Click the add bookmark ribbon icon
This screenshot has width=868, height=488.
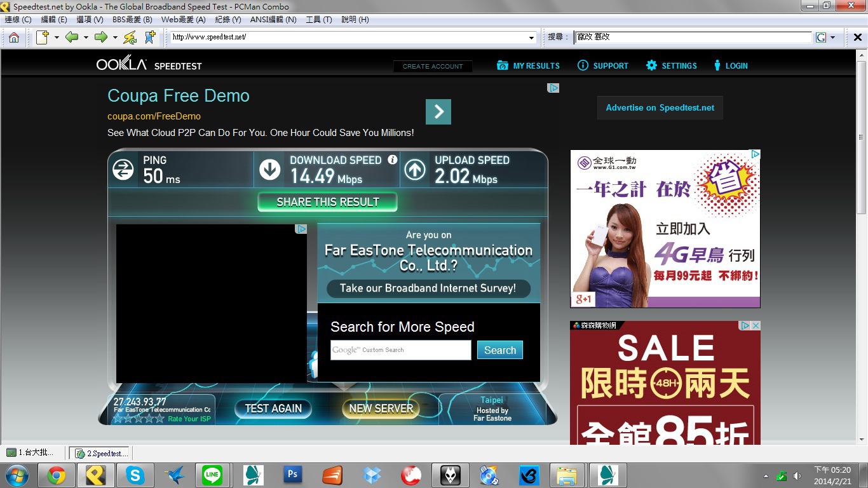(x=150, y=37)
